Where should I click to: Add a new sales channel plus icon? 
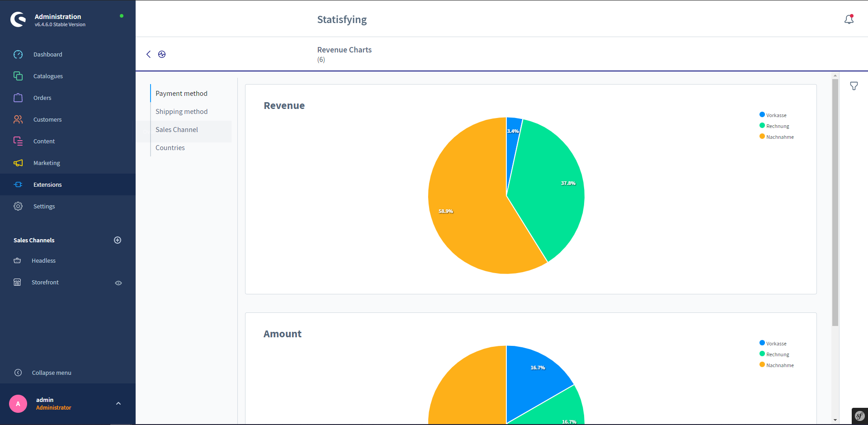pyautogui.click(x=118, y=240)
